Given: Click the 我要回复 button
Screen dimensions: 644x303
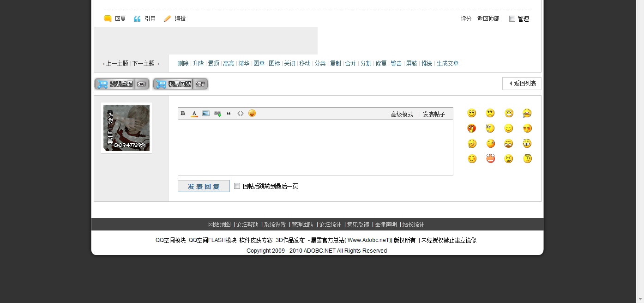Looking at the screenshot, I should pyautogui.click(x=181, y=84).
